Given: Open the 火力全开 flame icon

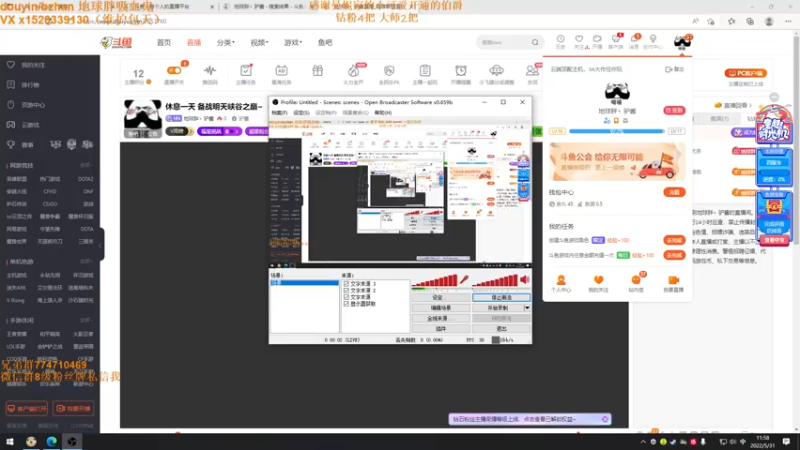Looking at the screenshot, I should [353, 71].
